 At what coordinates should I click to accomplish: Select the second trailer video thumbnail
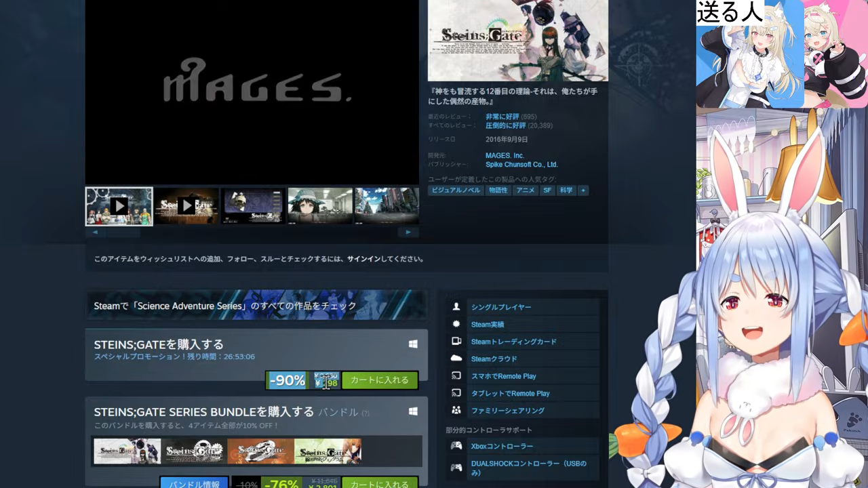pyautogui.click(x=186, y=206)
